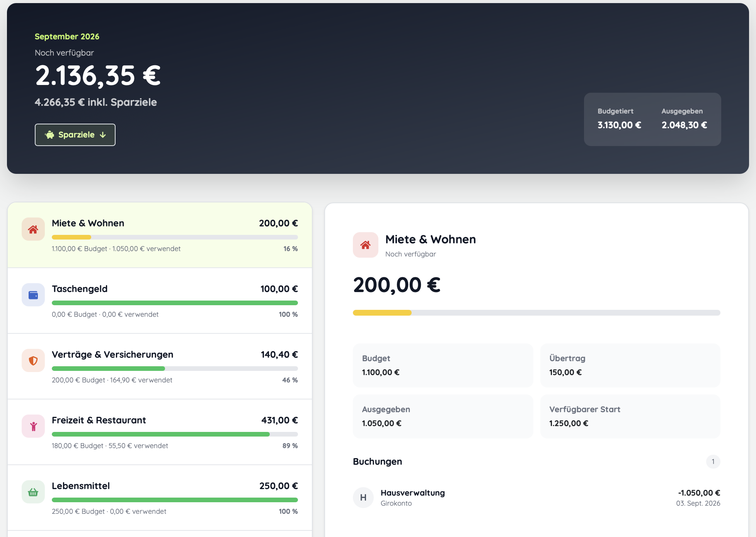Click the 46 % label for Verträge
This screenshot has width=756, height=537.
click(x=290, y=380)
